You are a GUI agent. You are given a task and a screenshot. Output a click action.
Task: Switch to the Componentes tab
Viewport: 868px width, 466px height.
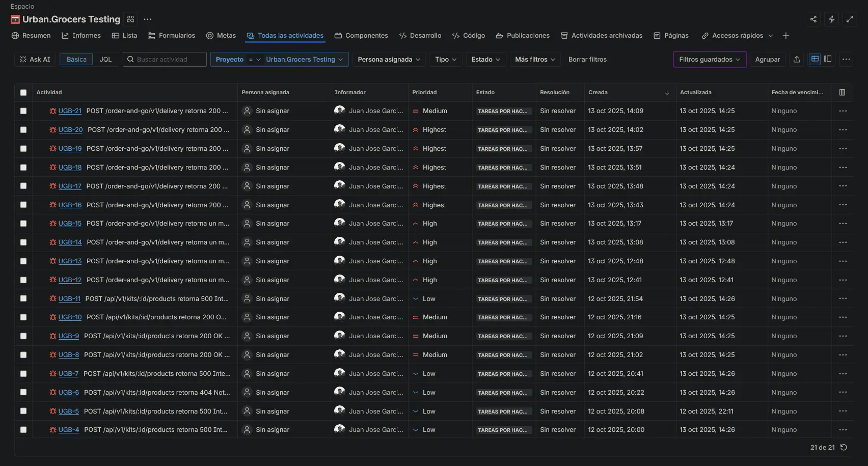coord(361,36)
